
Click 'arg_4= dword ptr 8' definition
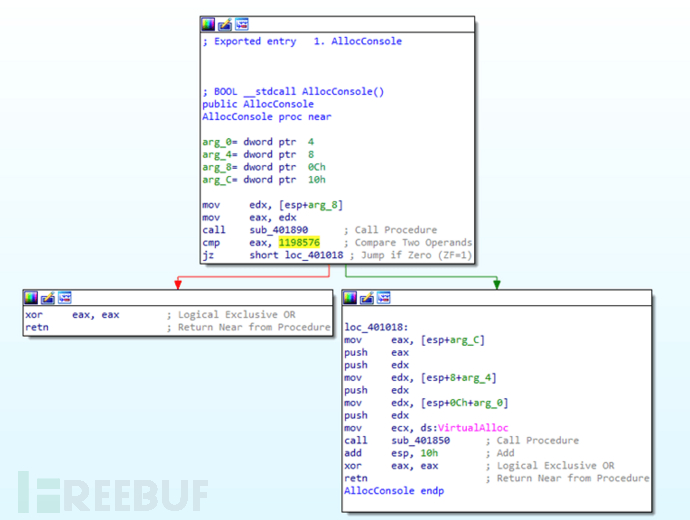(x=258, y=154)
